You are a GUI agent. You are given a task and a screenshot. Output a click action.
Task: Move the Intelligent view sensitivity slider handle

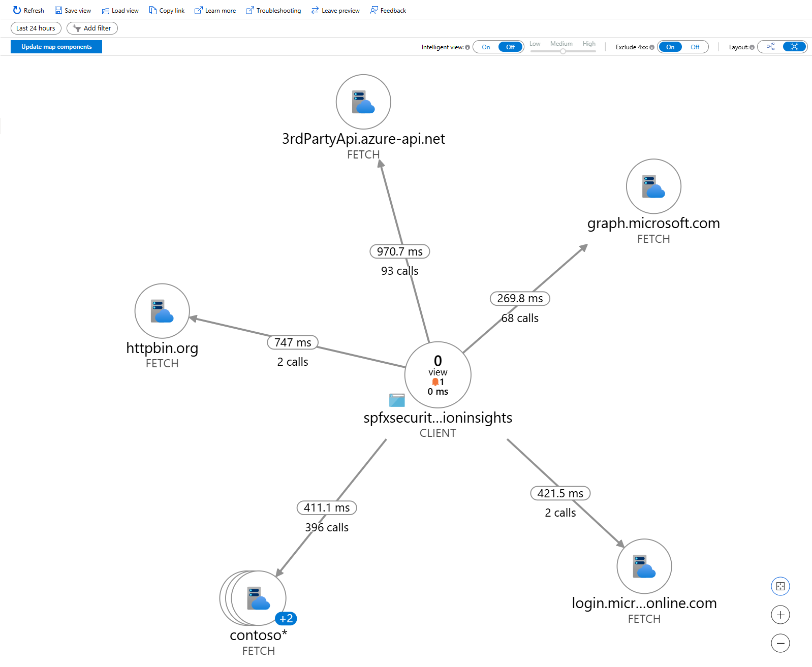pos(563,51)
